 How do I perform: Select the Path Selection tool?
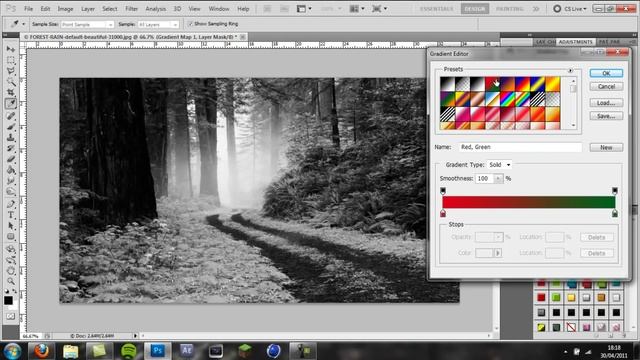(x=11, y=226)
